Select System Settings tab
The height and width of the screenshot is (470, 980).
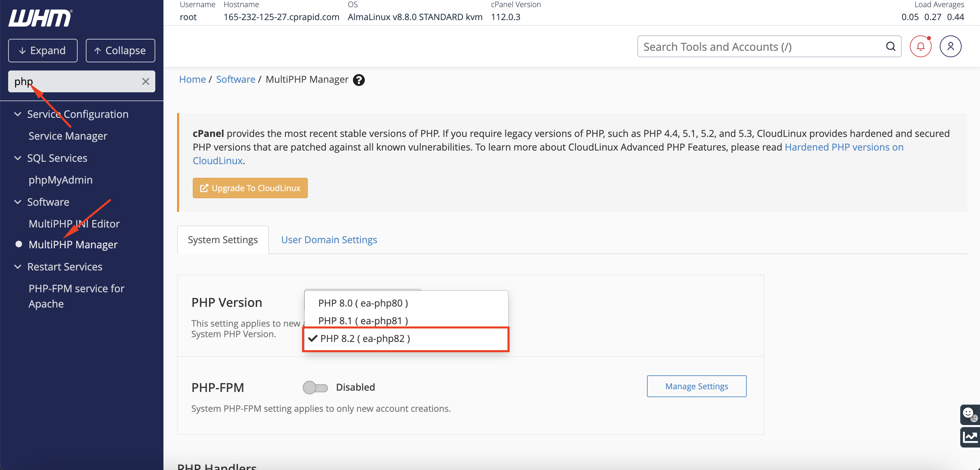[222, 239]
